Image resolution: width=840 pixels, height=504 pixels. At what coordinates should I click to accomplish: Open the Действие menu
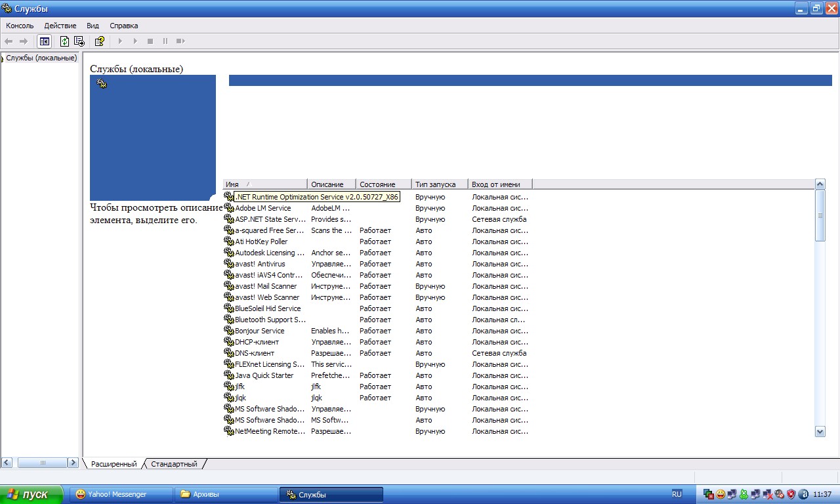60,26
